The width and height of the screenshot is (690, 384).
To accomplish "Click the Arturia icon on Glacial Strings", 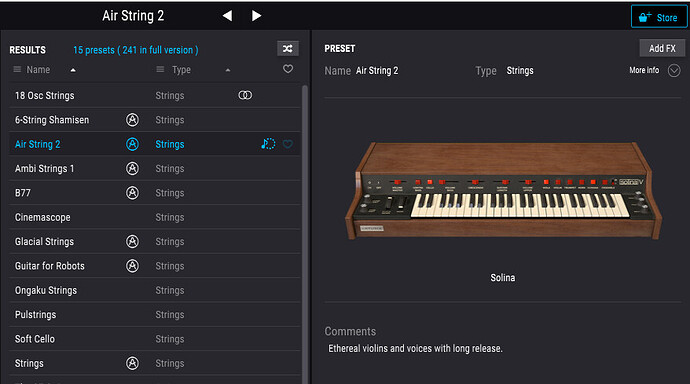I will [x=132, y=241].
